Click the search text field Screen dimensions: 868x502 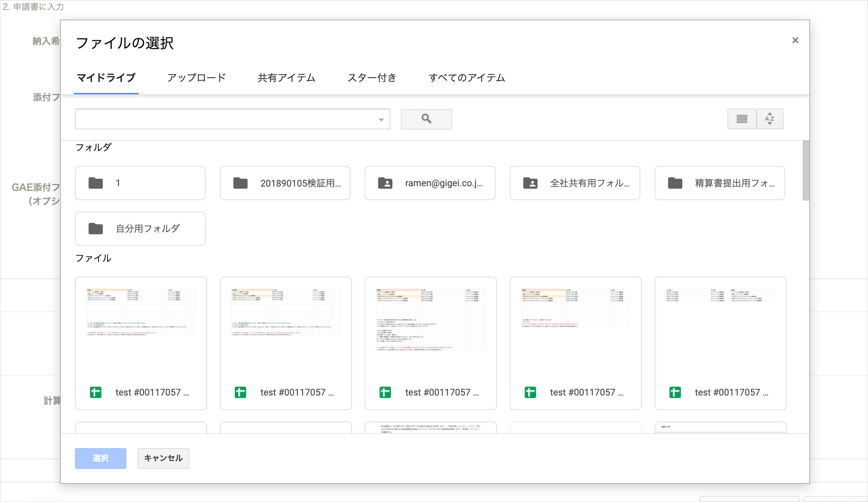coord(233,119)
